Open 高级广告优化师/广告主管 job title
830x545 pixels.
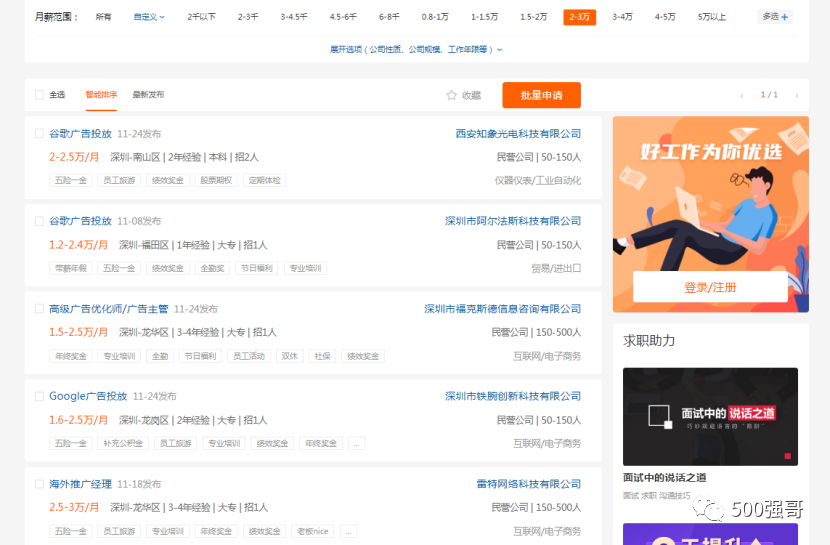(x=109, y=308)
